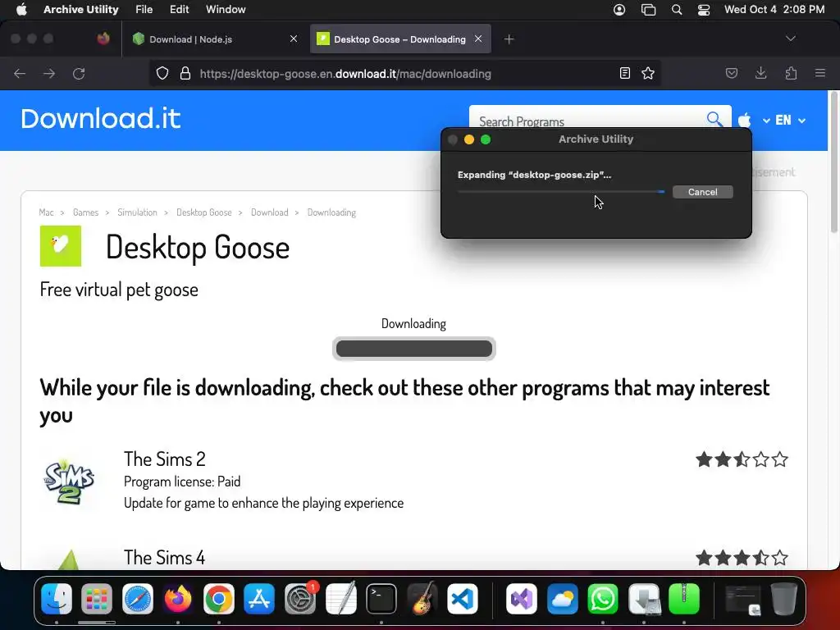Close the Desktop Goose browser tab
The height and width of the screenshot is (630, 840).
[x=478, y=39]
